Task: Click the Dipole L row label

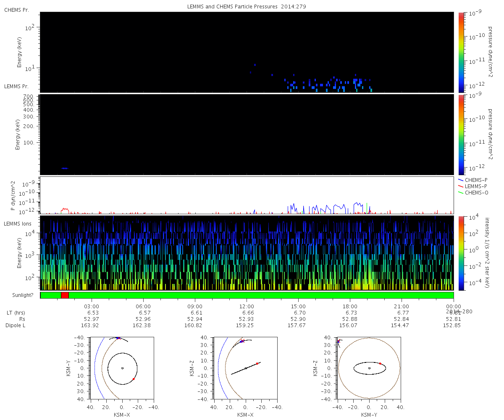Action: point(16,325)
